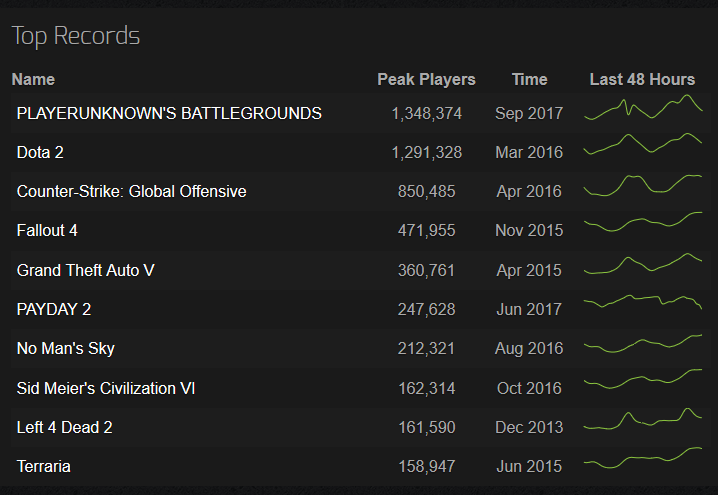Click the Time column header
The width and height of the screenshot is (718, 495).
(529, 79)
